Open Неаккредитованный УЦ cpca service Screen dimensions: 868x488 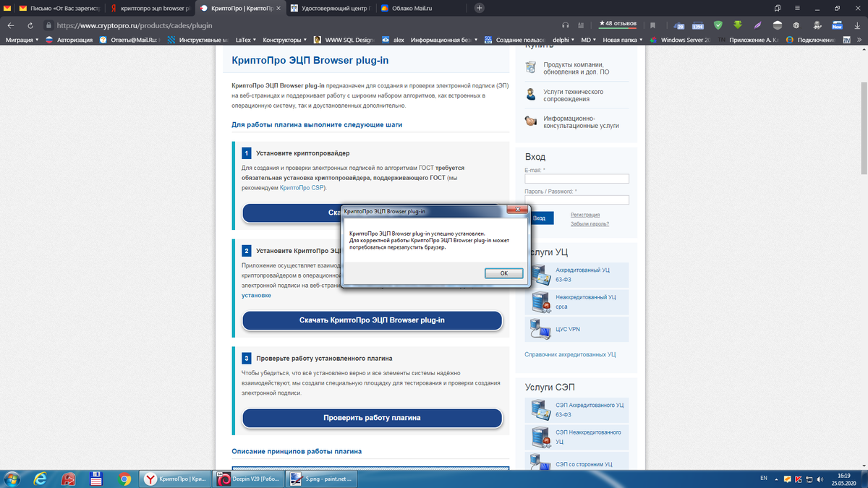(576, 301)
